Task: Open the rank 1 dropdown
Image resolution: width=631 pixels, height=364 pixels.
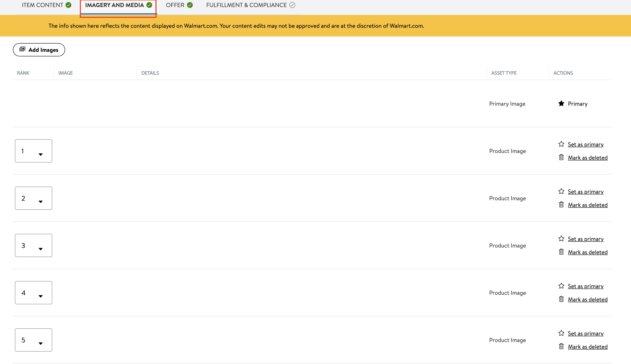Action: [34, 151]
